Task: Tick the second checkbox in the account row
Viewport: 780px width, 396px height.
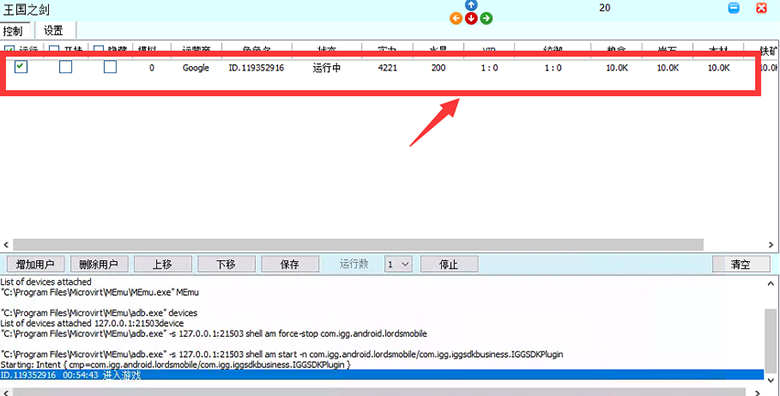Action: pos(66,67)
